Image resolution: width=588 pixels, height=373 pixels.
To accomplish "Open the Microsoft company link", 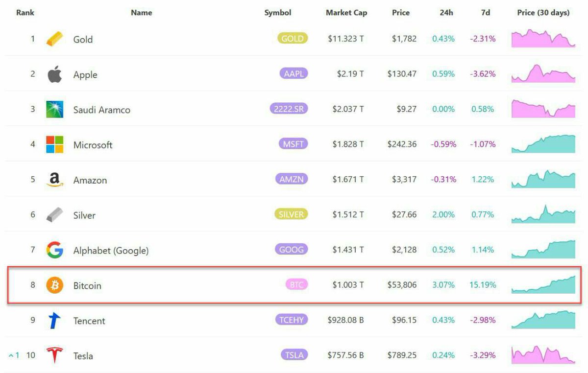I will pyautogui.click(x=93, y=145).
